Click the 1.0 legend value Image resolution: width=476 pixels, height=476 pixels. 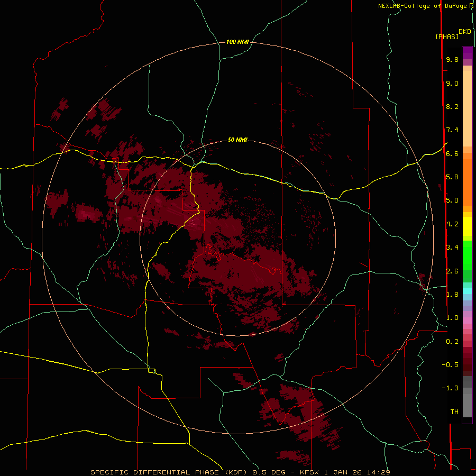point(452,317)
